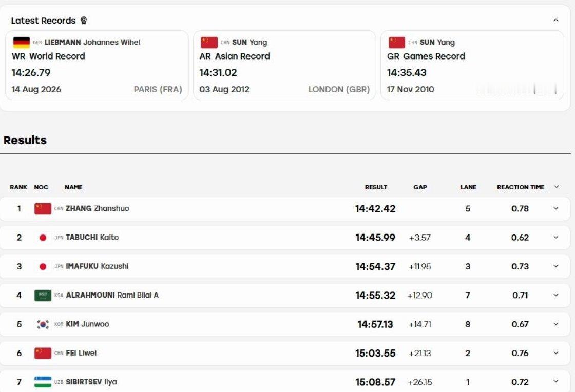Screen dimensions: 575x392
Task: Collapse the Latest Records section
Action: tap(555, 20)
